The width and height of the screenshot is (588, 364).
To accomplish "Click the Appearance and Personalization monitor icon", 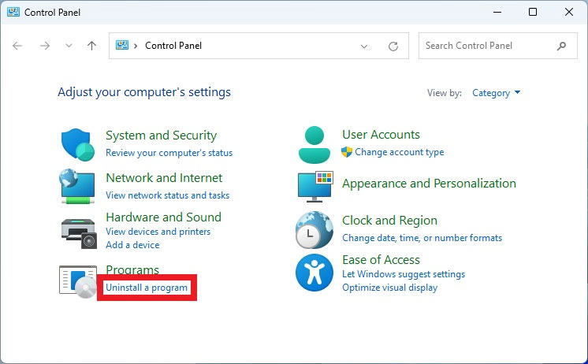I will click(x=315, y=186).
